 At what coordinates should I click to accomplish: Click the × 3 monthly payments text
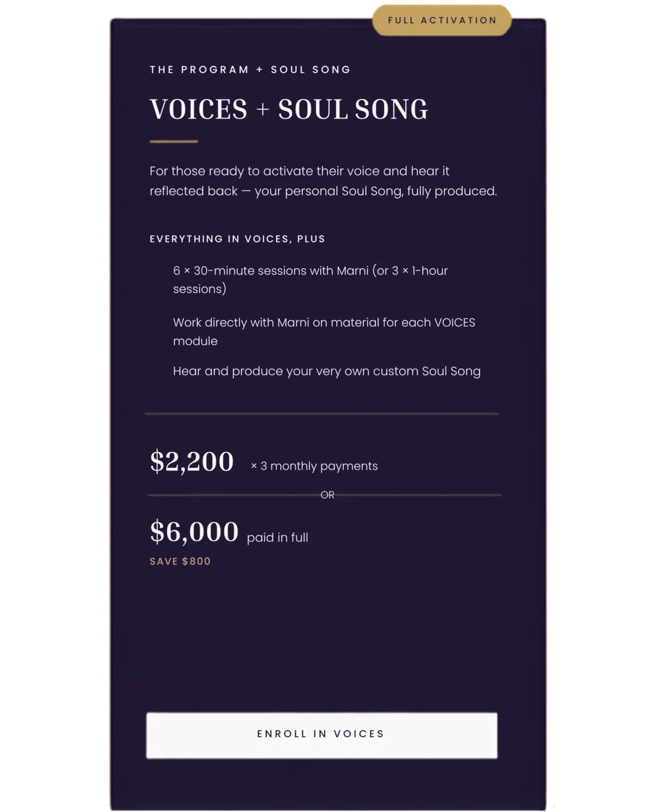(x=314, y=466)
